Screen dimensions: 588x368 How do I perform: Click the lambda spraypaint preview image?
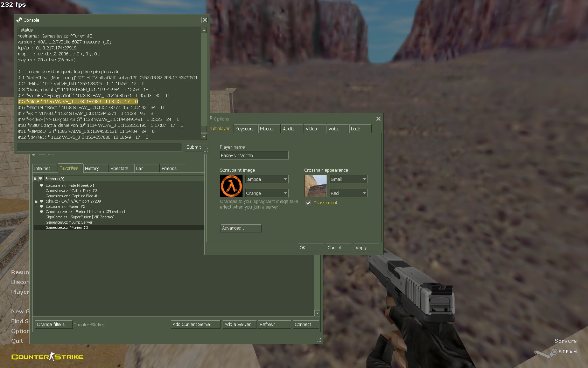pyautogui.click(x=231, y=186)
